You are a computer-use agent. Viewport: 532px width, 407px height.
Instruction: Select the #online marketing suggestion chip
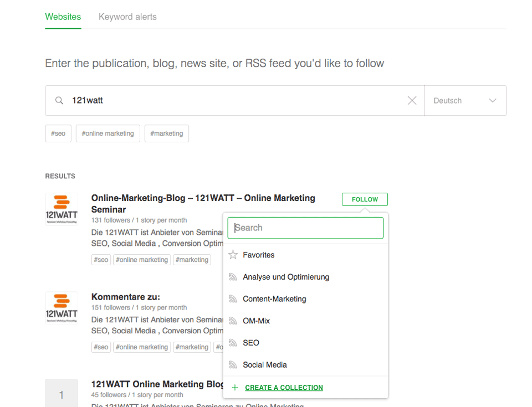point(108,133)
